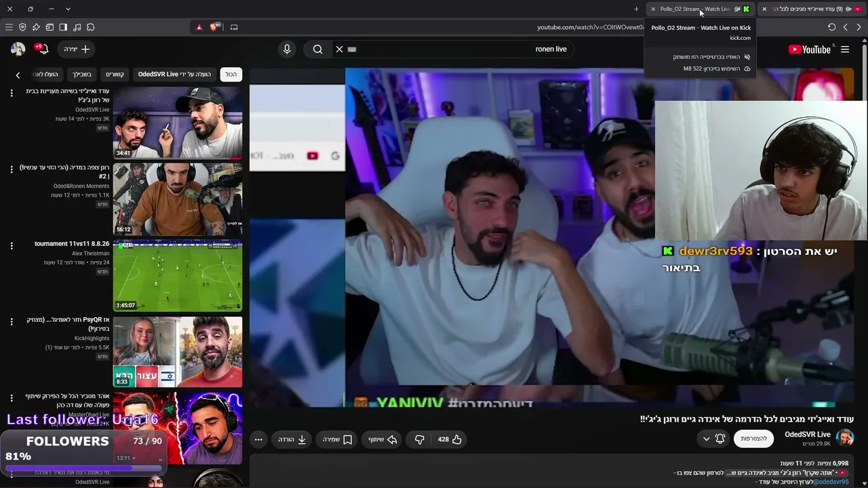Reload the page with the refresh icon
The image size is (868, 488).
point(831,27)
